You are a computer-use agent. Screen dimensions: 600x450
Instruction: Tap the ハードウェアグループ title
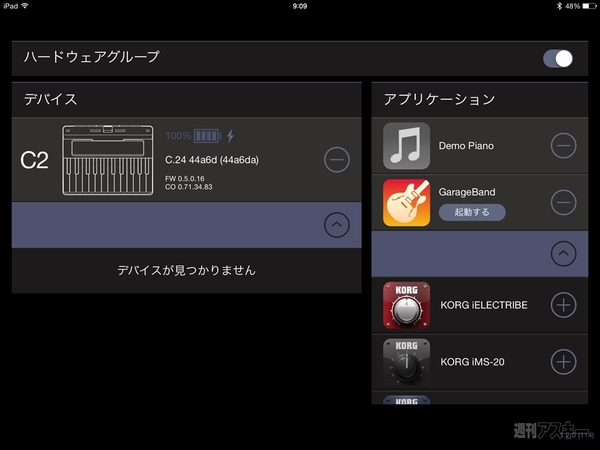(x=91, y=57)
